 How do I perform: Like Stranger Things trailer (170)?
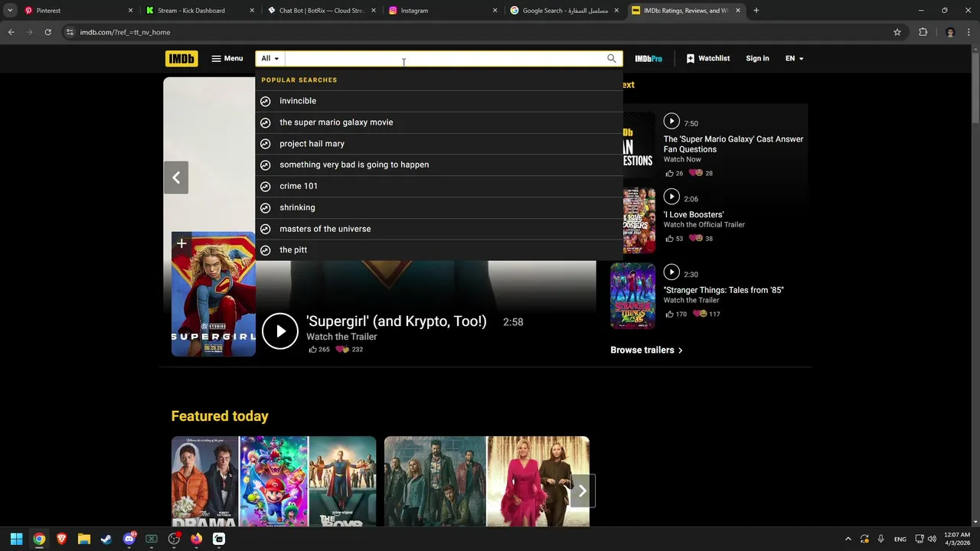tap(676, 315)
